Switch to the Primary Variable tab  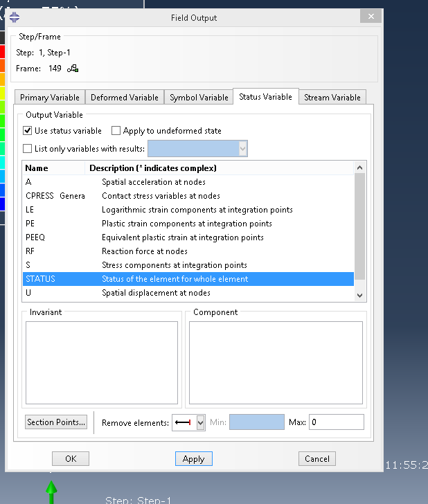[50, 97]
